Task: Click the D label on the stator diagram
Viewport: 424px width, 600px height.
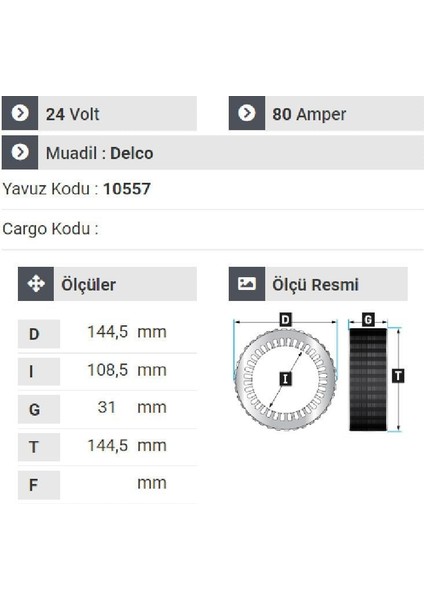Action: (x=286, y=320)
